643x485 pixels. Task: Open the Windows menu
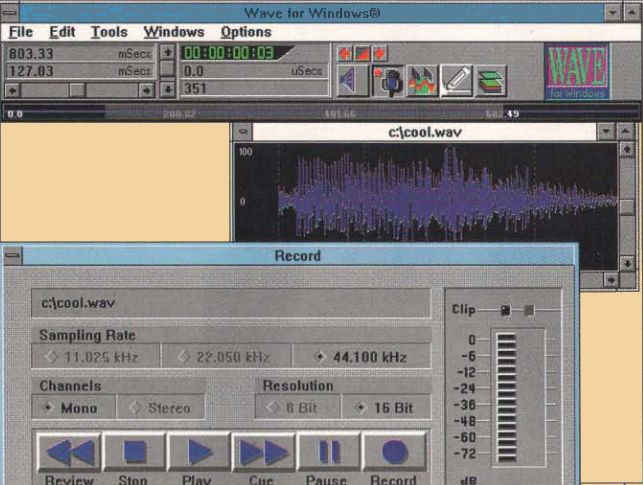pyautogui.click(x=173, y=32)
